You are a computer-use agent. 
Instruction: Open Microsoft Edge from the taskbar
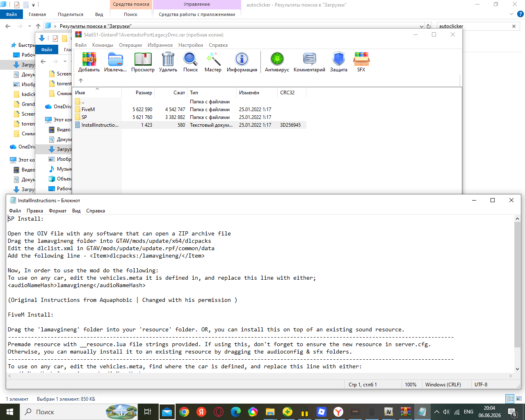tap(236, 412)
